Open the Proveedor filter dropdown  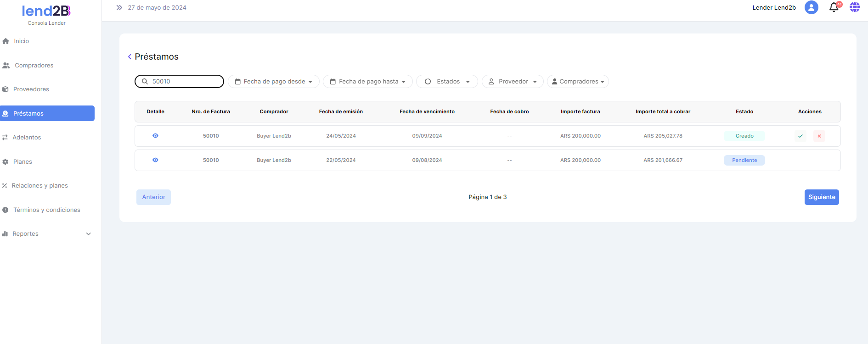point(513,82)
